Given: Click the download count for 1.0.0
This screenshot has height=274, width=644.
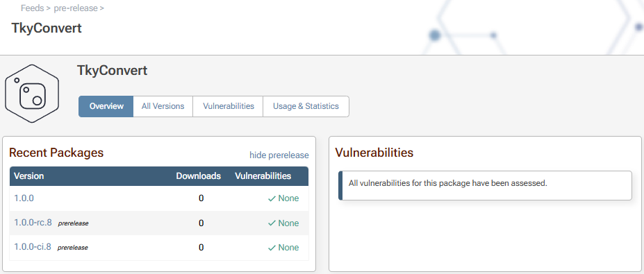Looking at the screenshot, I should 201,198.
